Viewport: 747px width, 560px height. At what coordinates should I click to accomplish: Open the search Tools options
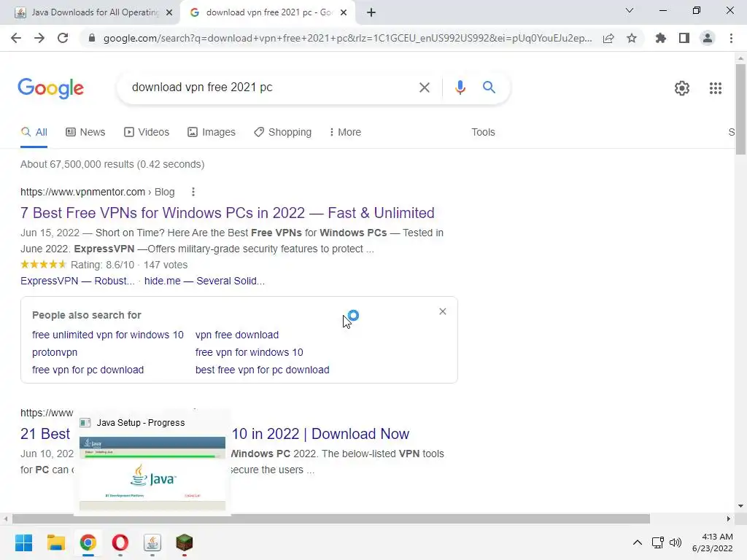point(483,132)
